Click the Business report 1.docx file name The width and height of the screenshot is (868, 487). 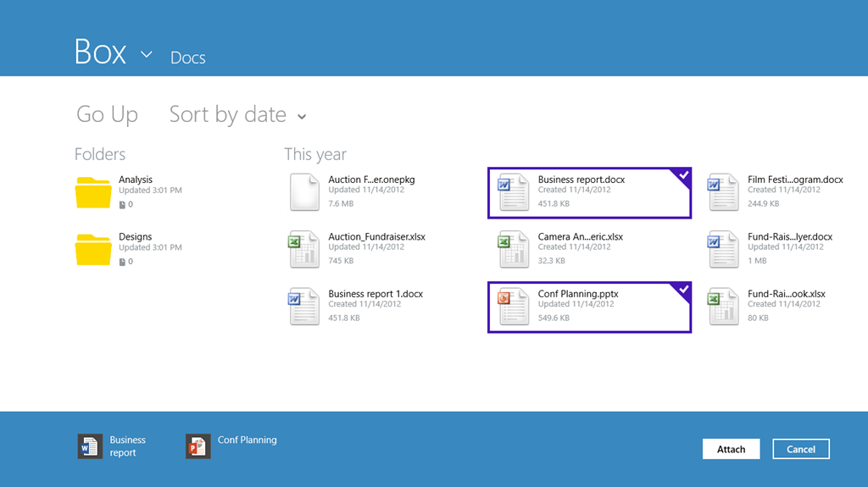tap(376, 294)
